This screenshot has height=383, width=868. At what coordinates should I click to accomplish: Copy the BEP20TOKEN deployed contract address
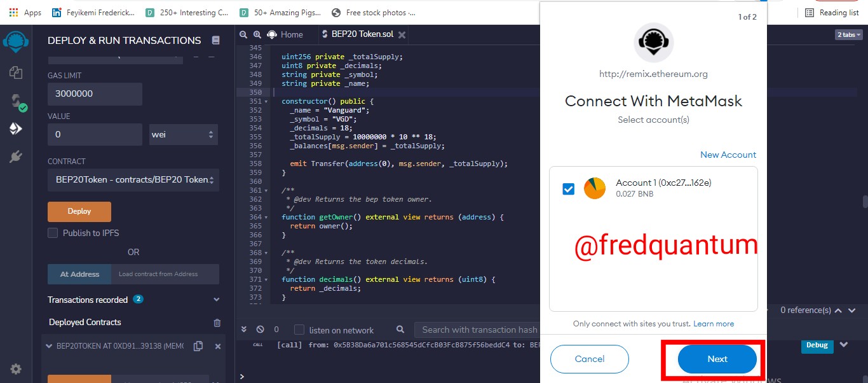tap(198, 346)
